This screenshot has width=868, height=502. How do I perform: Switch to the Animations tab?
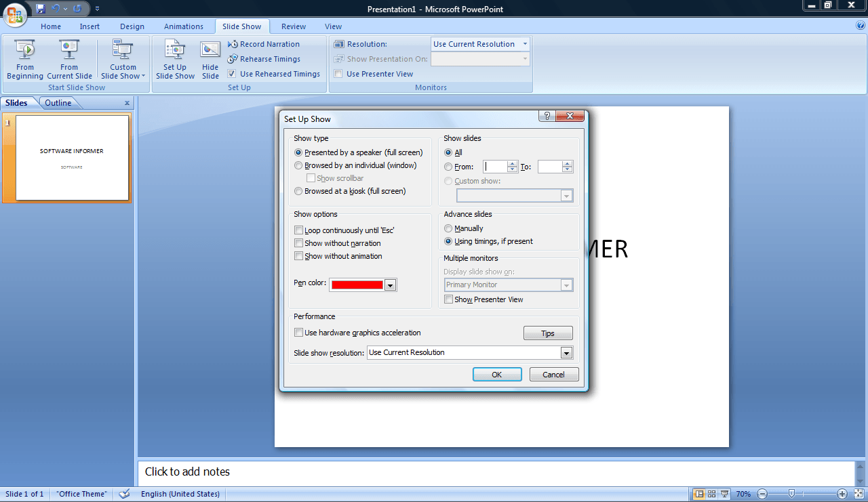(x=183, y=26)
